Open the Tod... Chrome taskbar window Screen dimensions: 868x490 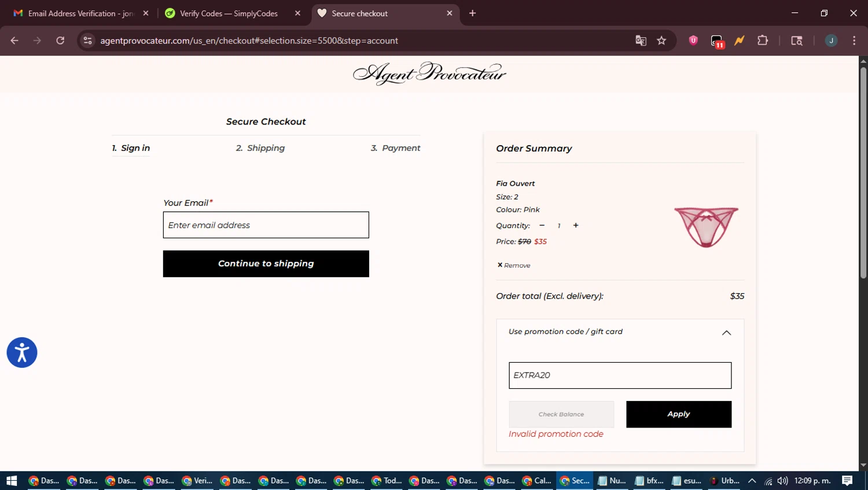point(387,481)
